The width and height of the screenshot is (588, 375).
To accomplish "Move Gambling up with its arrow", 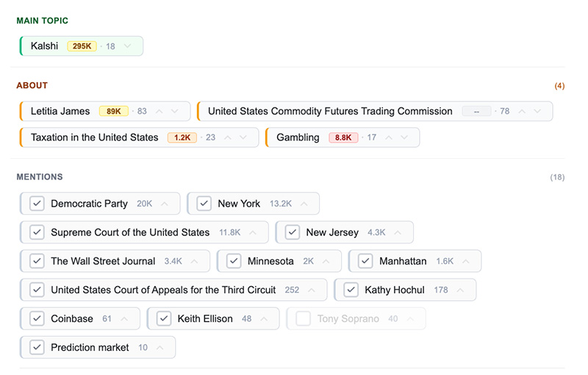I will coord(389,137).
